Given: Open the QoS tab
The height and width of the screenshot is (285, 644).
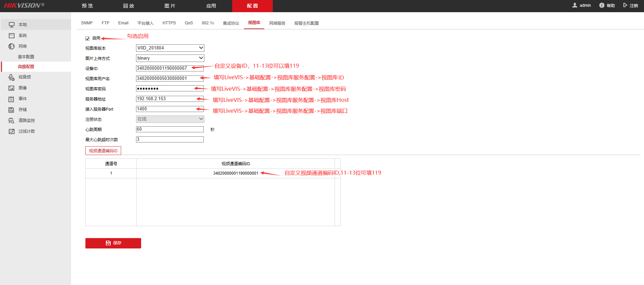Looking at the screenshot, I should pyautogui.click(x=189, y=23).
